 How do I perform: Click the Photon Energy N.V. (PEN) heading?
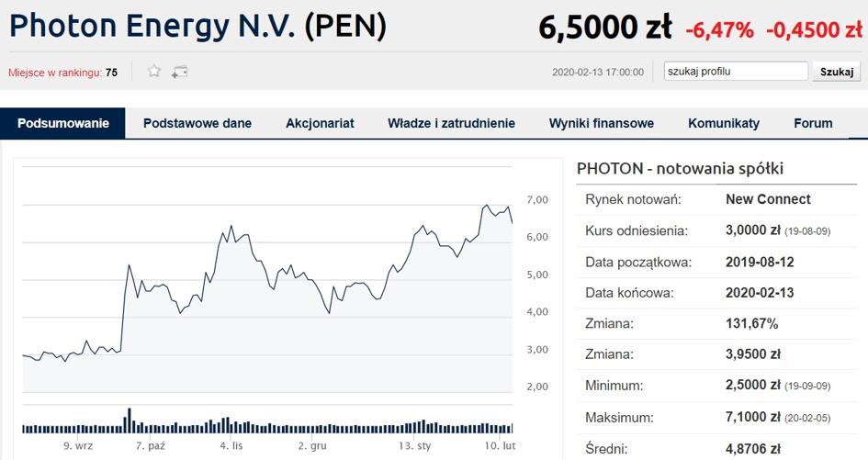(197, 26)
